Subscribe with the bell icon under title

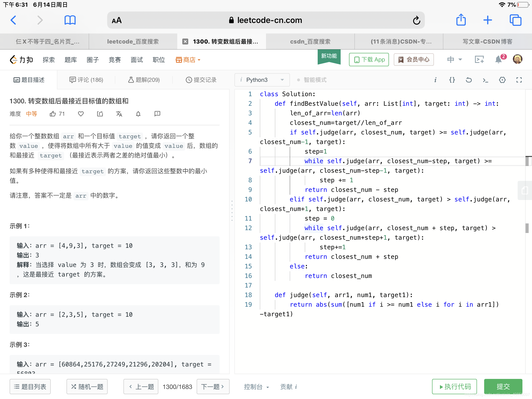pos(138,114)
